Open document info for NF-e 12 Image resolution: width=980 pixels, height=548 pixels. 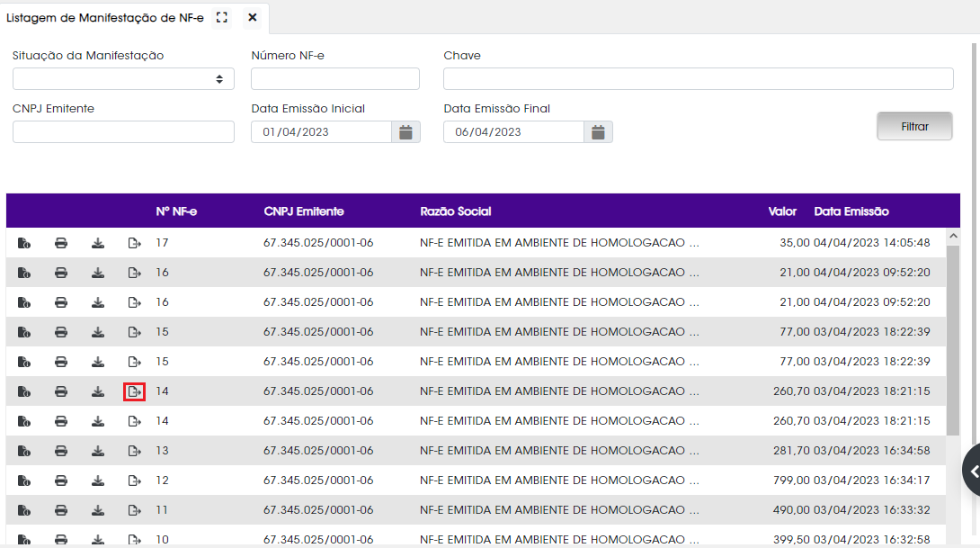[23, 481]
